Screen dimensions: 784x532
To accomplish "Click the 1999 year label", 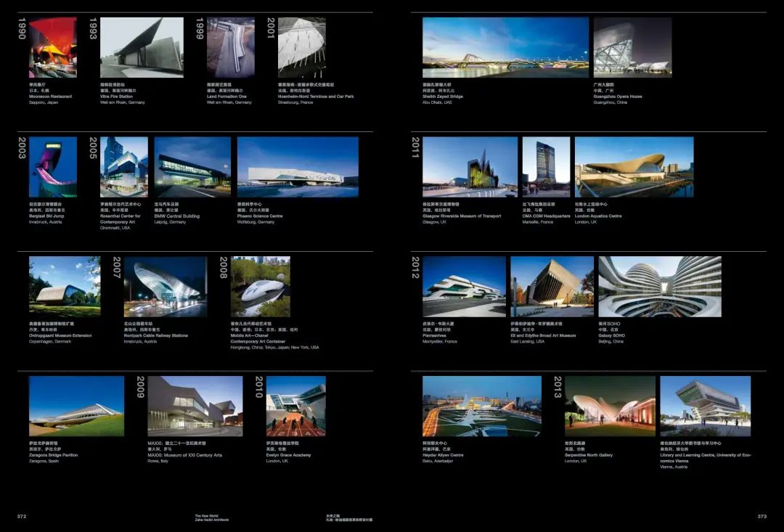I will pos(200,28).
